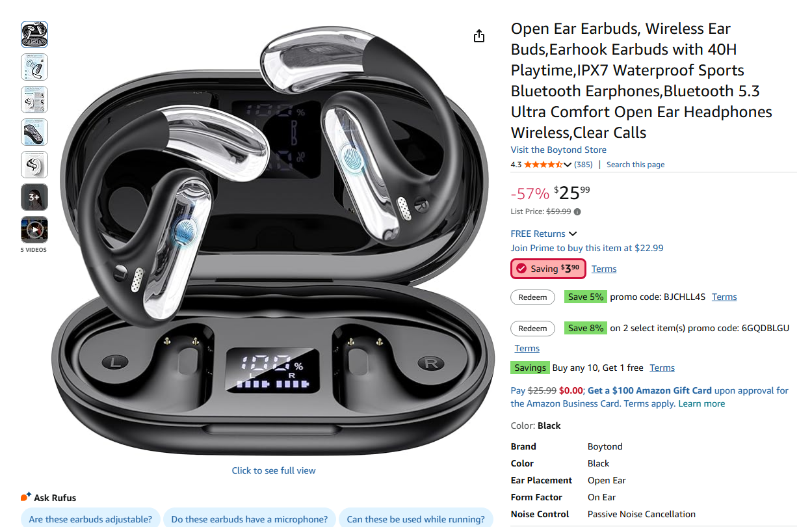This screenshot has width=812, height=527.
Task: Open the 3+ more images thumbnail
Action: click(x=34, y=197)
